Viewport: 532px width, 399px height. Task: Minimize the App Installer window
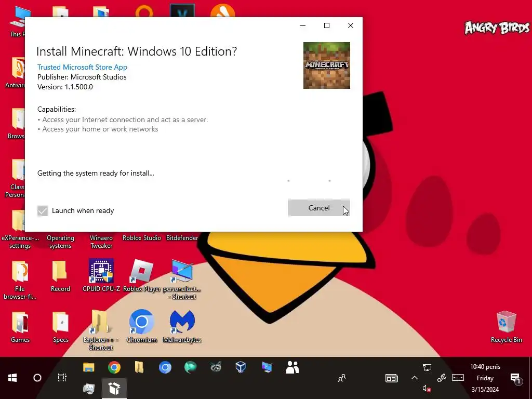[x=303, y=25]
